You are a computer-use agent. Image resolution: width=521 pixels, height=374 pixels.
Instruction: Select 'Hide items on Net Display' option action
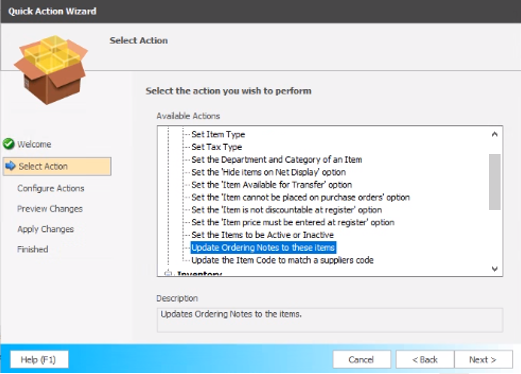[268, 172]
